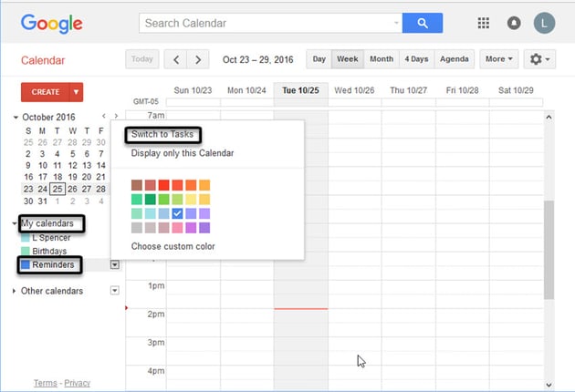Click the Tue 10/25 day header
The image size is (575, 392).
click(x=300, y=90)
